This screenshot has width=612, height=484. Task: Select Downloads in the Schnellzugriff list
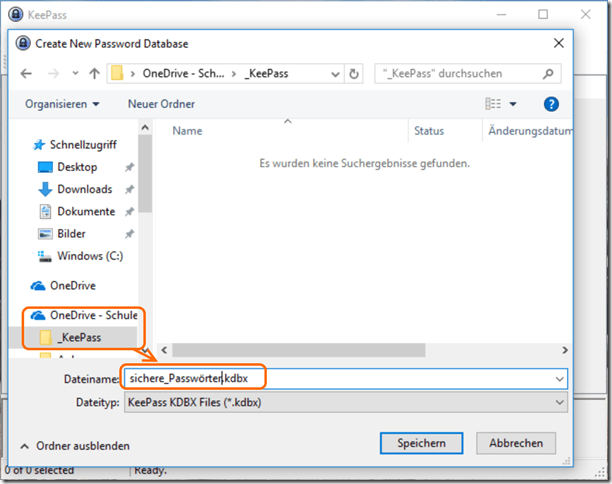[x=84, y=189]
